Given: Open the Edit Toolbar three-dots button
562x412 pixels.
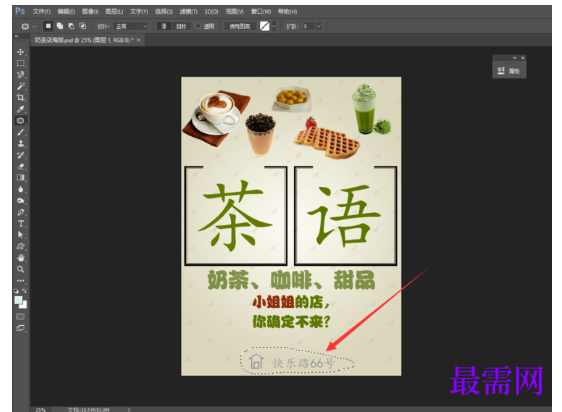Looking at the screenshot, I should click(20, 280).
